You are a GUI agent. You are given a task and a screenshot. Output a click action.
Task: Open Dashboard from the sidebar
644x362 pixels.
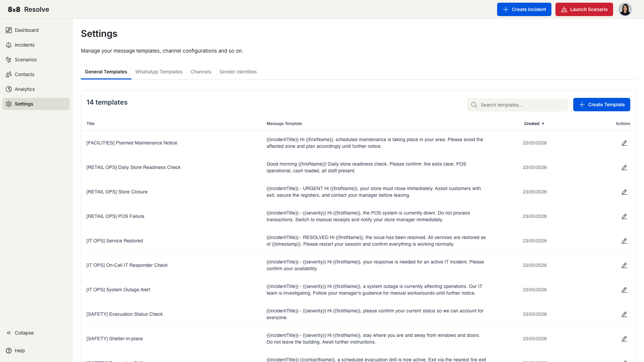[36, 30]
